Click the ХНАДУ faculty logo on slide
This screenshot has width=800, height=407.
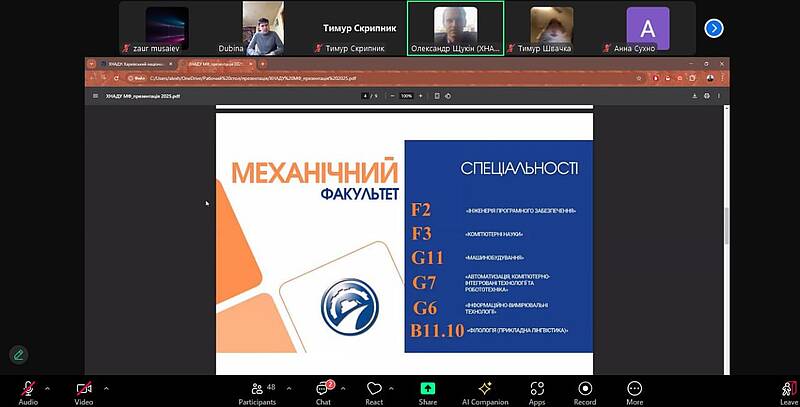pos(350,307)
